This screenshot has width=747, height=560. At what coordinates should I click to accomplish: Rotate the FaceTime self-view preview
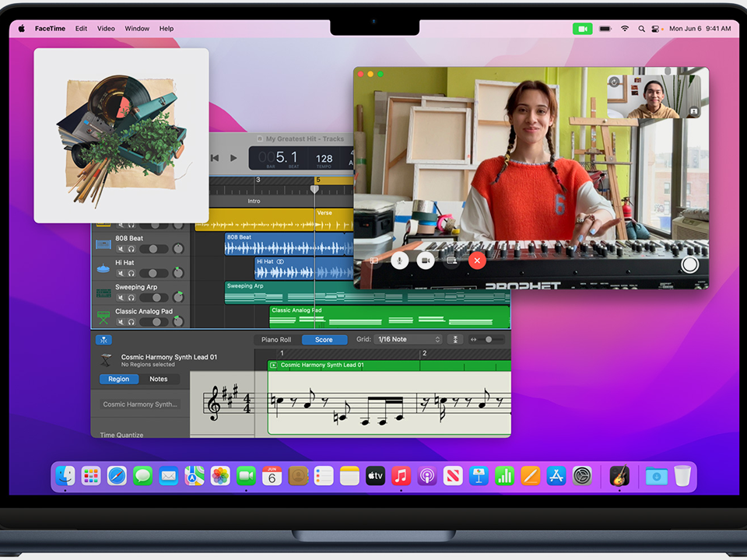[615, 82]
